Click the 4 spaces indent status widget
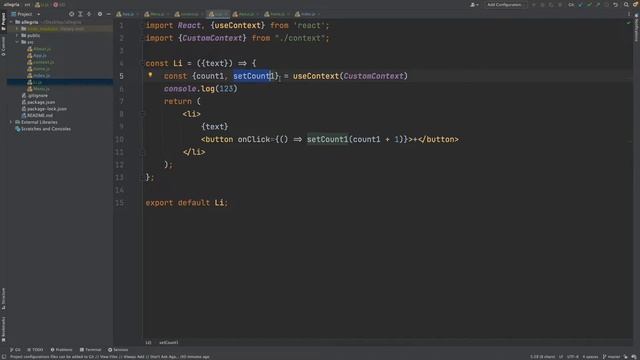 (x=590, y=357)
